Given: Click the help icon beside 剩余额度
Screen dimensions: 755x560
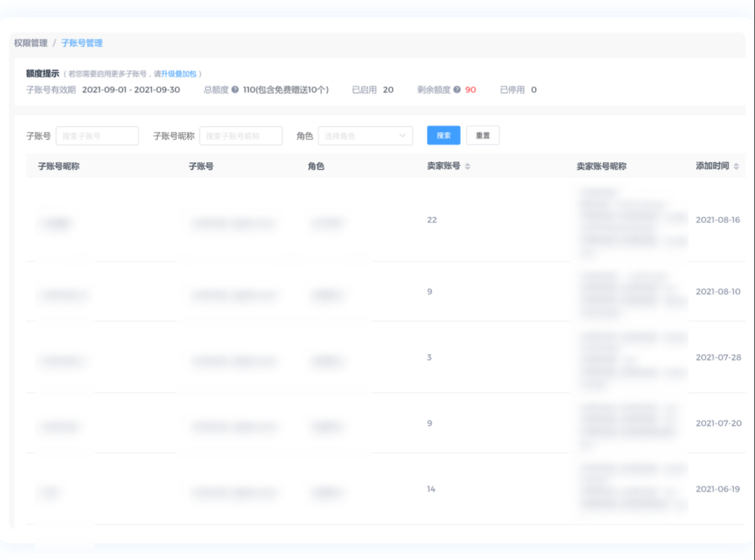Looking at the screenshot, I should tap(457, 90).
